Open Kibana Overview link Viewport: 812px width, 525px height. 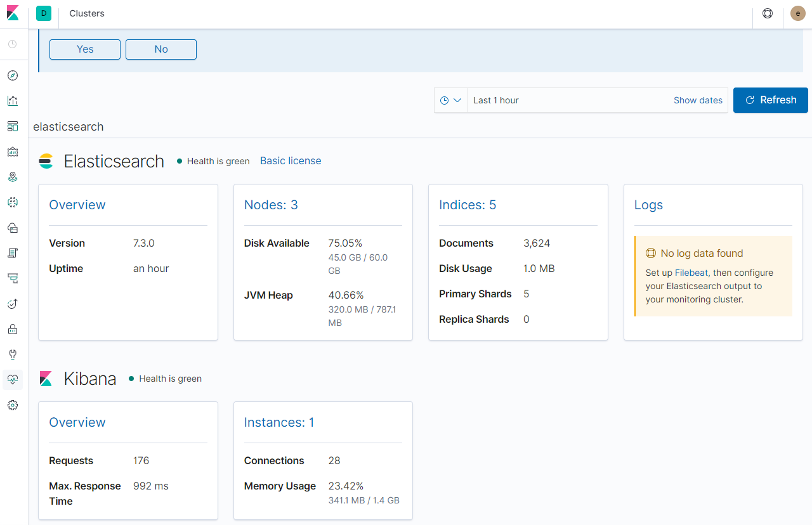click(77, 422)
